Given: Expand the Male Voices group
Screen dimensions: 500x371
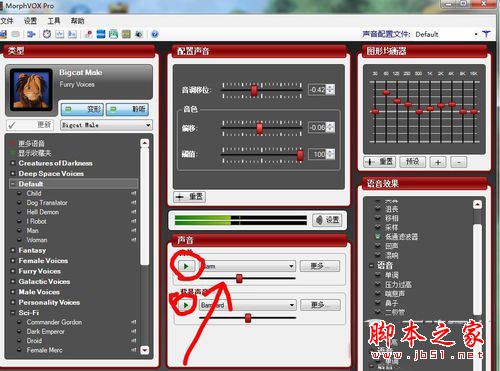Looking at the screenshot, I should tap(13, 292).
